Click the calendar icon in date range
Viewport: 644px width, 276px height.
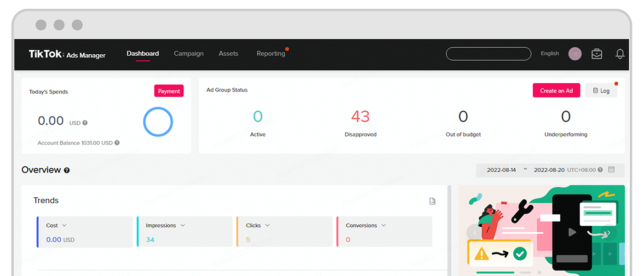(611, 170)
